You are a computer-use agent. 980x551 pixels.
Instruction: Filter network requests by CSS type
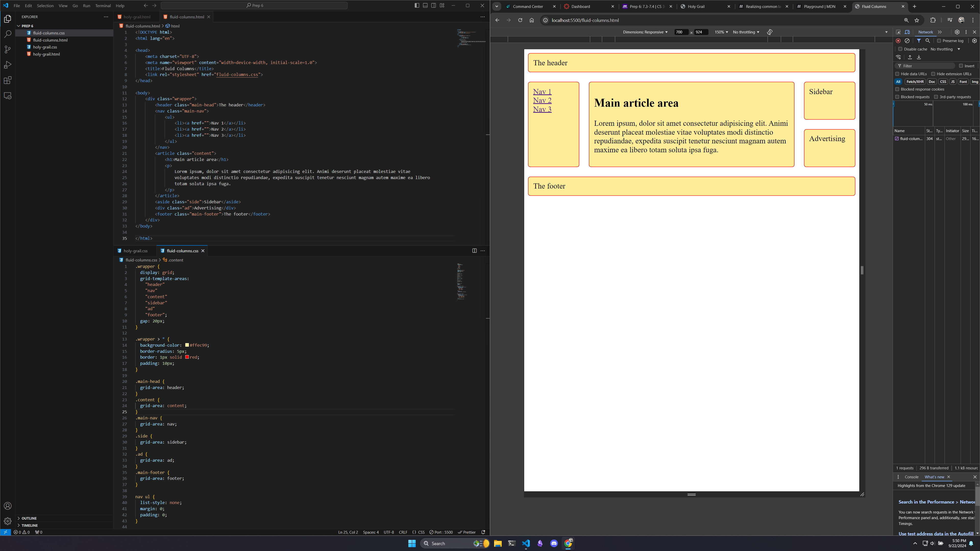click(x=943, y=82)
